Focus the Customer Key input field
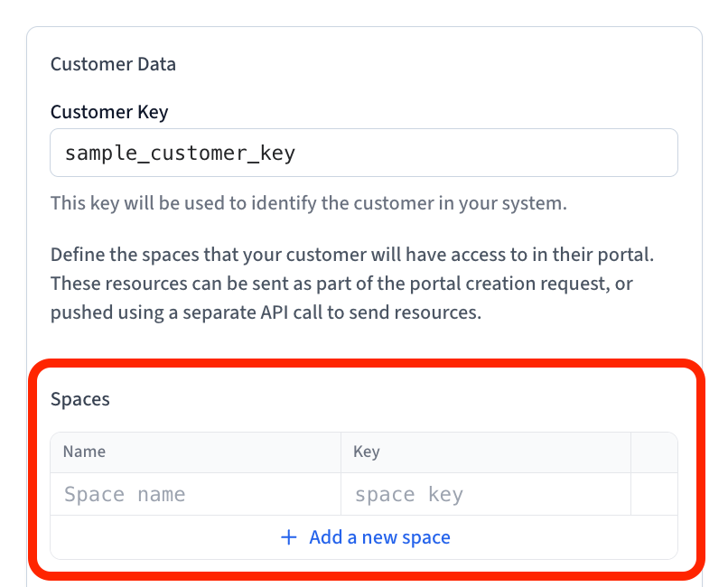 [x=363, y=153]
